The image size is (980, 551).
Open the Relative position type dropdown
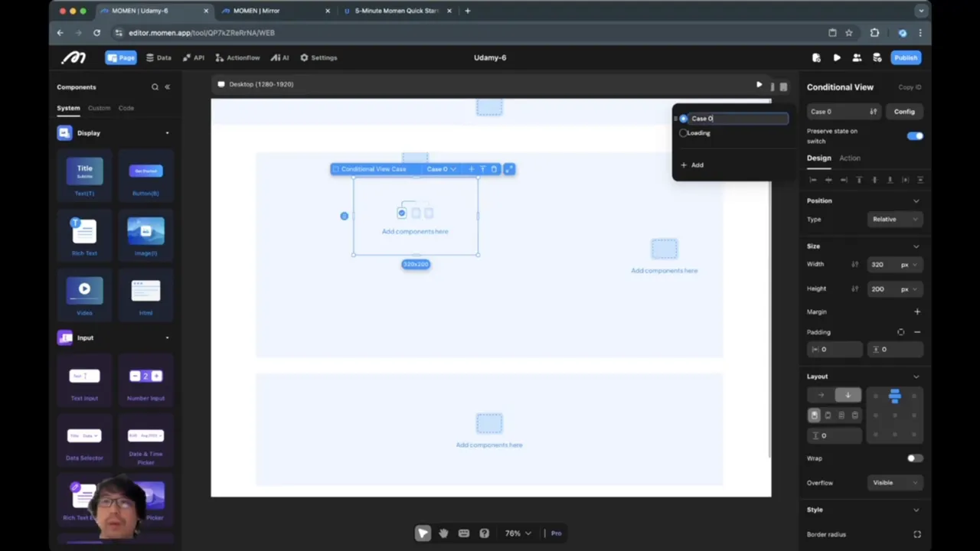(x=893, y=220)
